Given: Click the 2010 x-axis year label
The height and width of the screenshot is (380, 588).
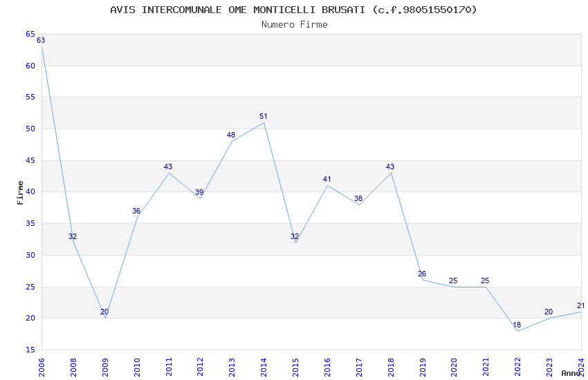Looking at the screenshot, I should pos(137,367).
